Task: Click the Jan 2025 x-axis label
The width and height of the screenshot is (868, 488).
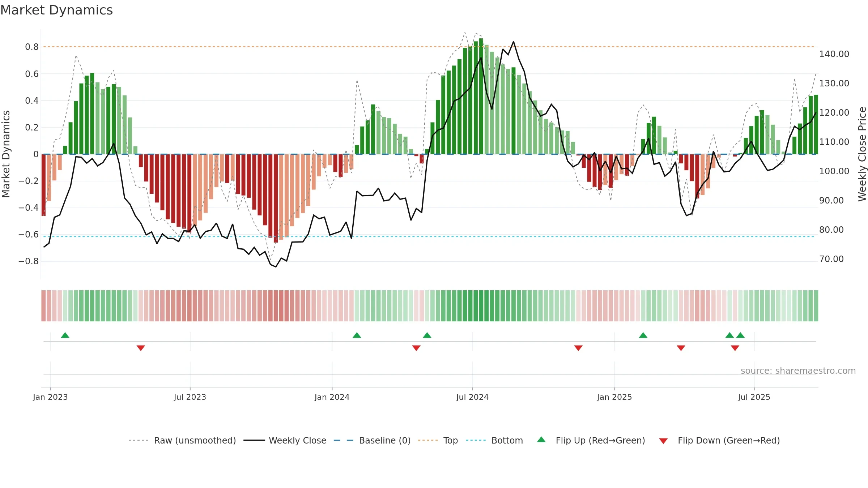Action: coord(614,397)
